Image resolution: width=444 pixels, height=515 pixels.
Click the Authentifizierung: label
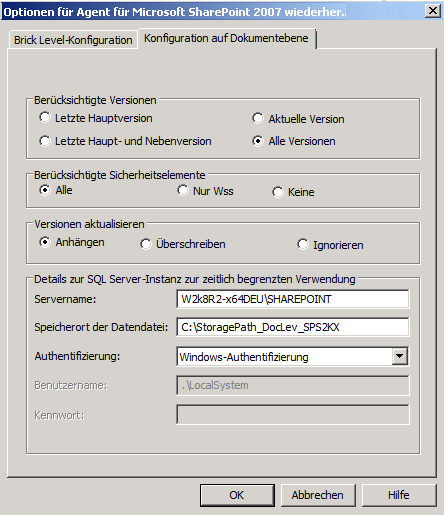pos(77,356)
